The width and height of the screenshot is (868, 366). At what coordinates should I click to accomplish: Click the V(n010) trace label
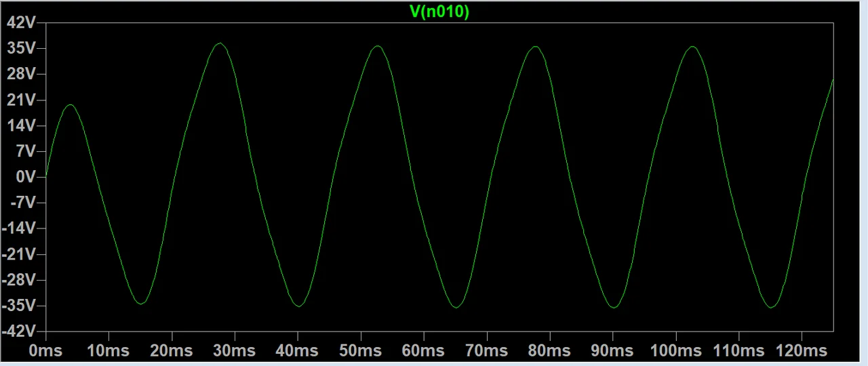coord(439,12)
